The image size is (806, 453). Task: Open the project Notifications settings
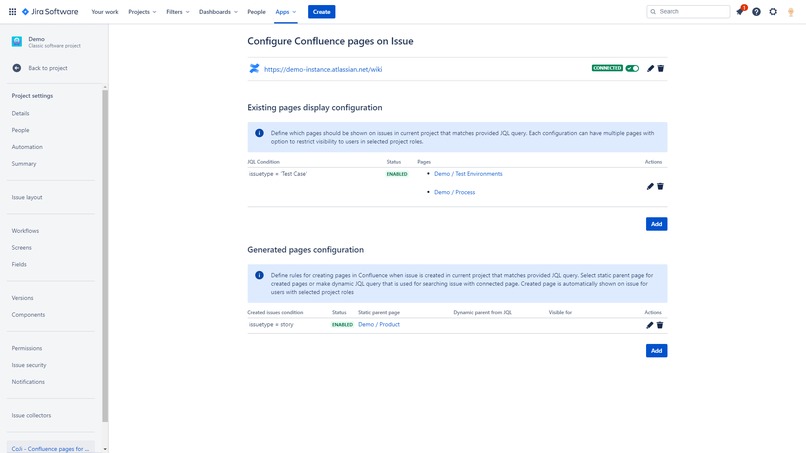coord(28,382)
